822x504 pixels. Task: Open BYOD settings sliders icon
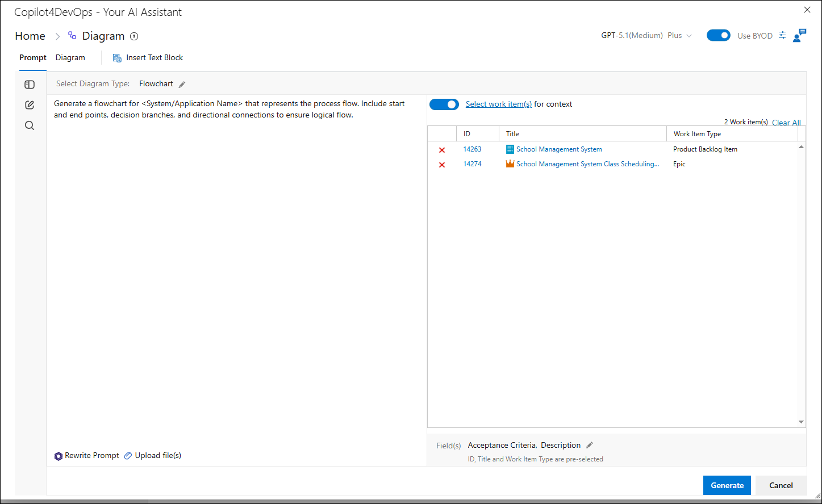coord(782,35)
